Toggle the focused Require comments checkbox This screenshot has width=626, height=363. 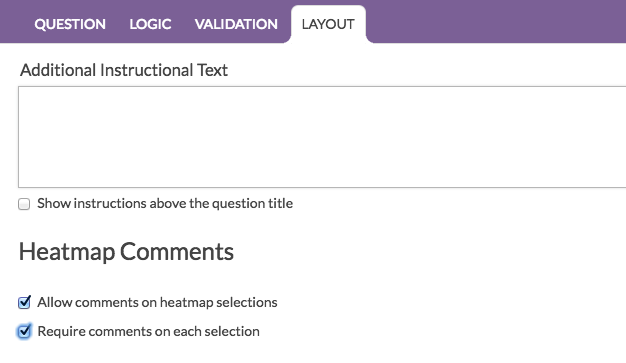(x=24, y=331)
